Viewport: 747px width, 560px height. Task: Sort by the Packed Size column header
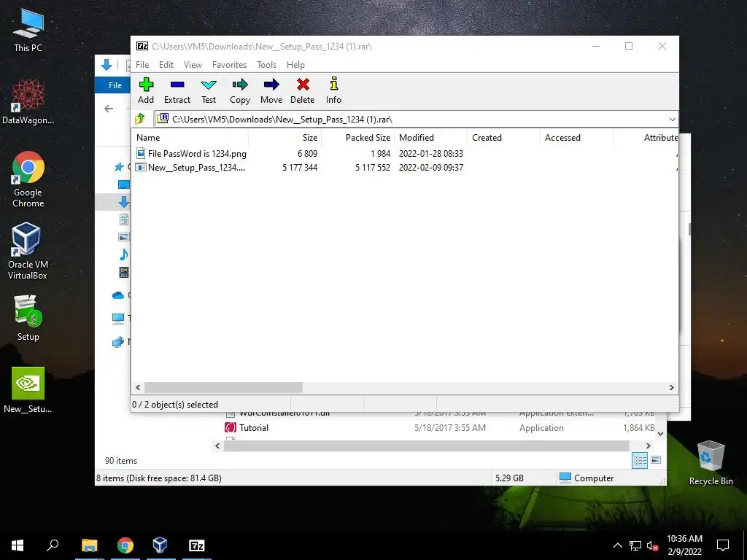click(x=357, y=138)
